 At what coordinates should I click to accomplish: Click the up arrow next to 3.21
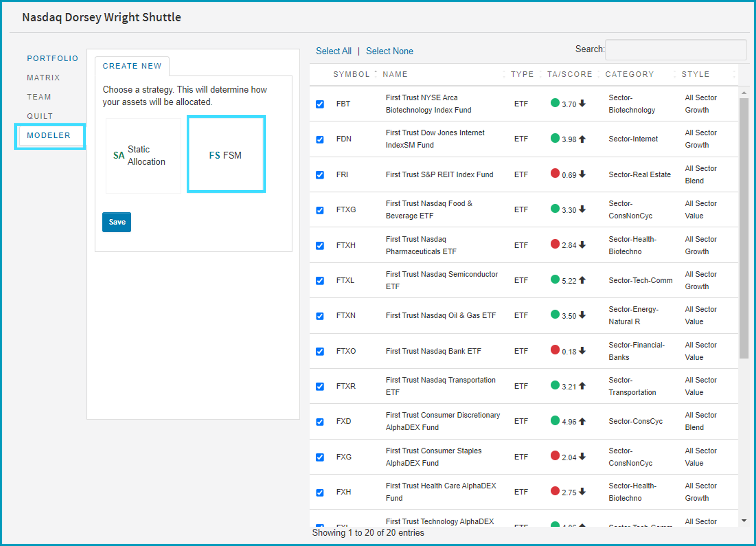582,386
